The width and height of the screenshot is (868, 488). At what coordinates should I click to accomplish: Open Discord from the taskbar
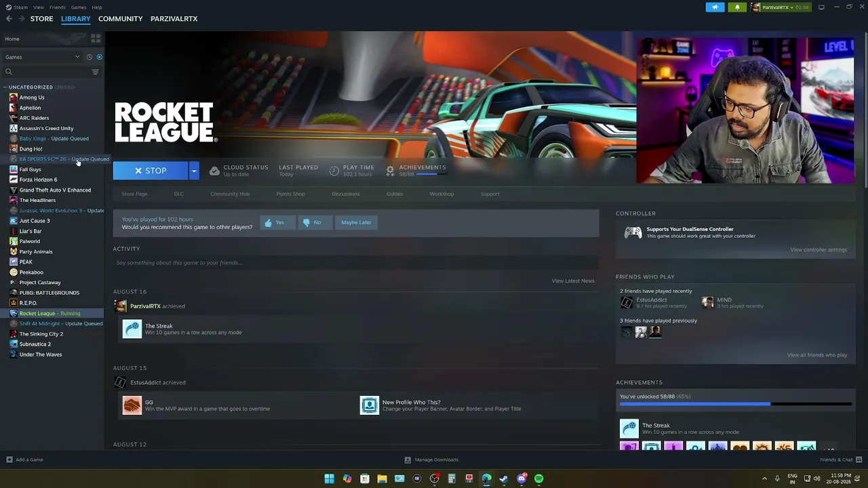521,479
